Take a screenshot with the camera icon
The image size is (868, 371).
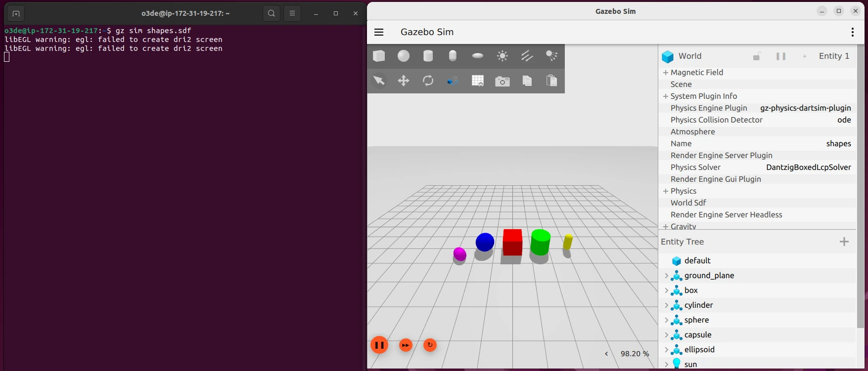click(x=503, y=81)
